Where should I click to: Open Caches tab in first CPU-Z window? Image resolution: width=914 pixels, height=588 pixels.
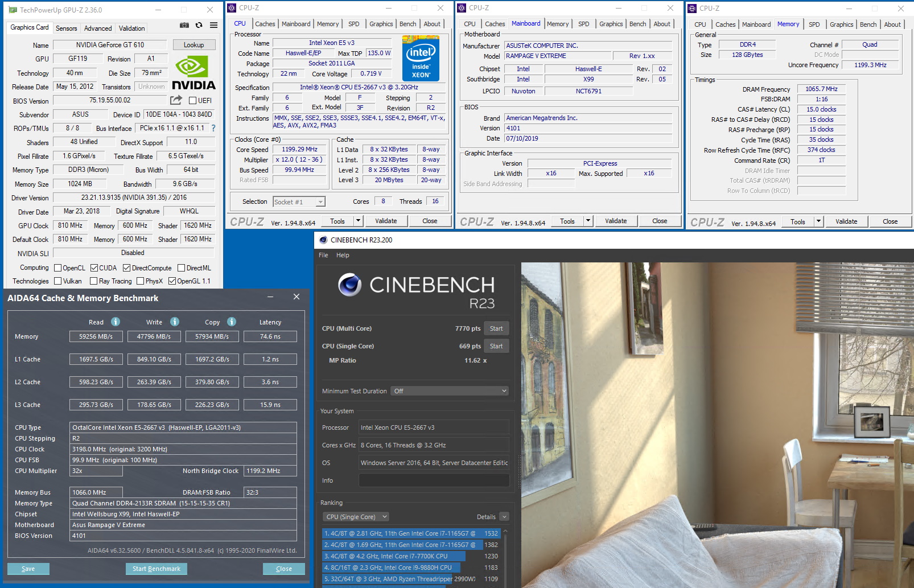[265, 24]
